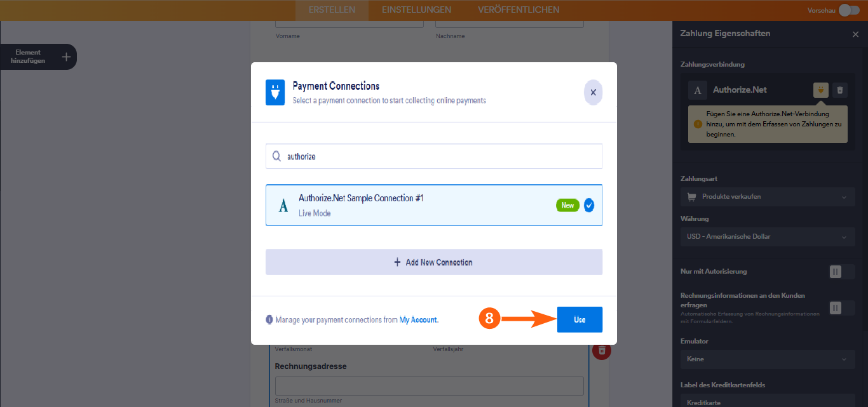Click the Authorize.Net "A" logo in the properties panel
The height and width of the screenshot is (407, 868).
tap(697, 90)
